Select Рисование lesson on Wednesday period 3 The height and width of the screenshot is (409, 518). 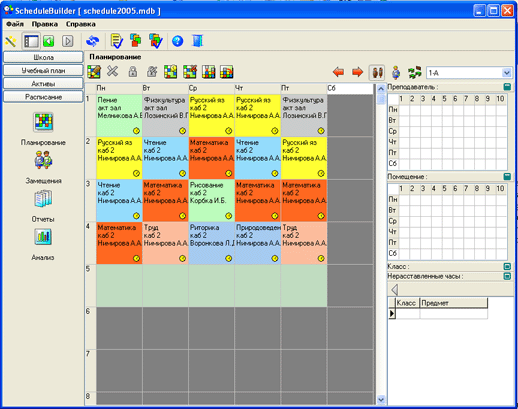coord(212,200)
